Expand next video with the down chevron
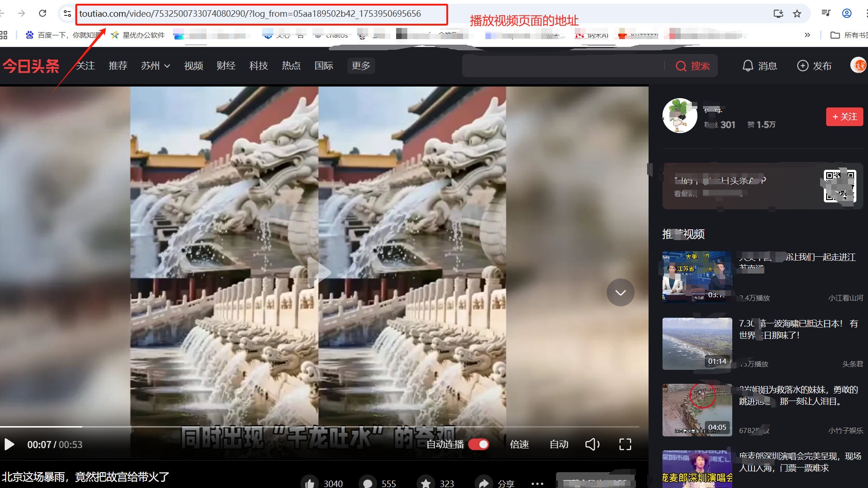The height and width of the screenshot is (488, 868). [x=620, y=292]
